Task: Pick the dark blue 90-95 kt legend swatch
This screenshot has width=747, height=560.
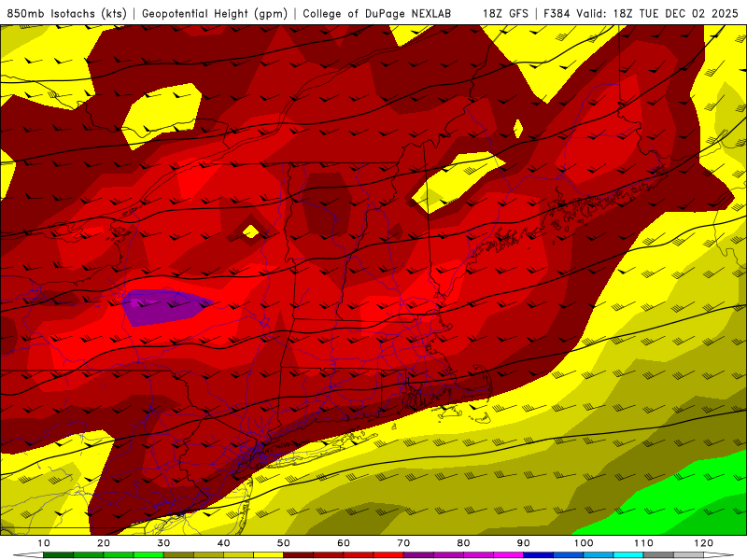Action: click(539, 555)
